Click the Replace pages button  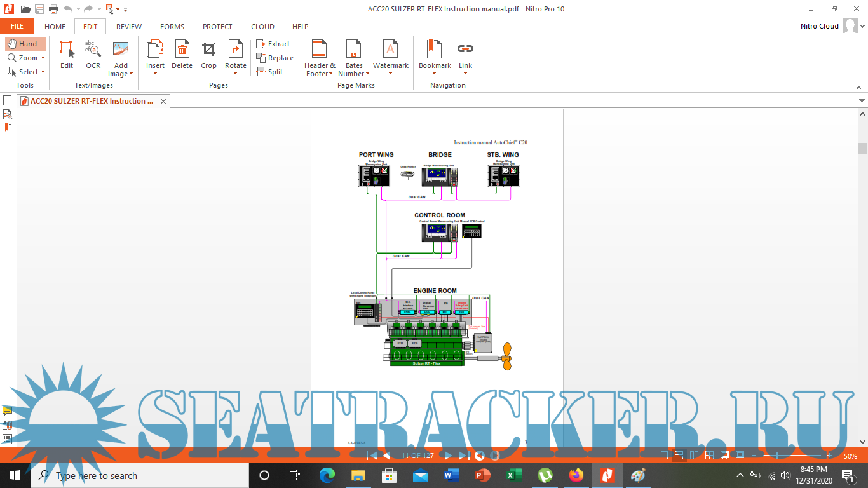point(275,58)
